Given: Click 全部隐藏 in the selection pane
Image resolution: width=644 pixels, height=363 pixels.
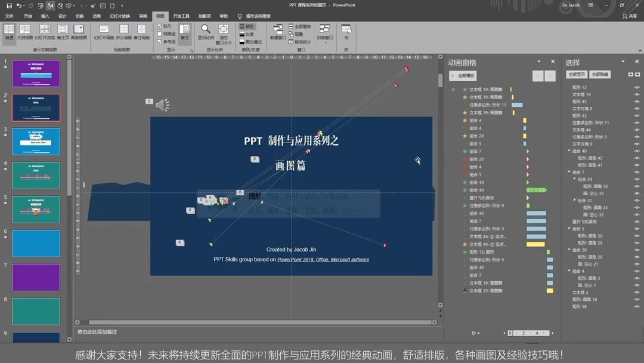Looking at the screenshot, I should 601,74.
